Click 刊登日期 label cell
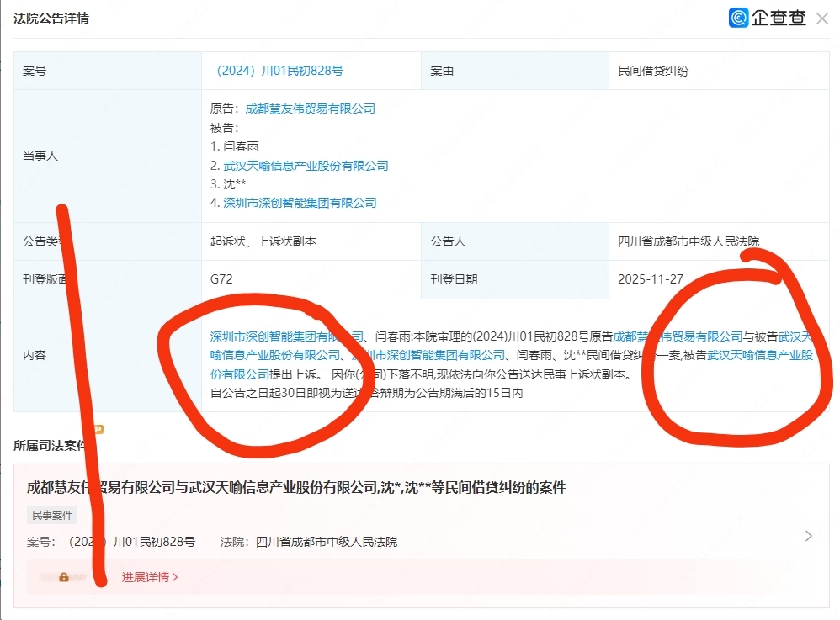Screen dimensions: 840x620 pyautogui.click(x=515, y=279)
